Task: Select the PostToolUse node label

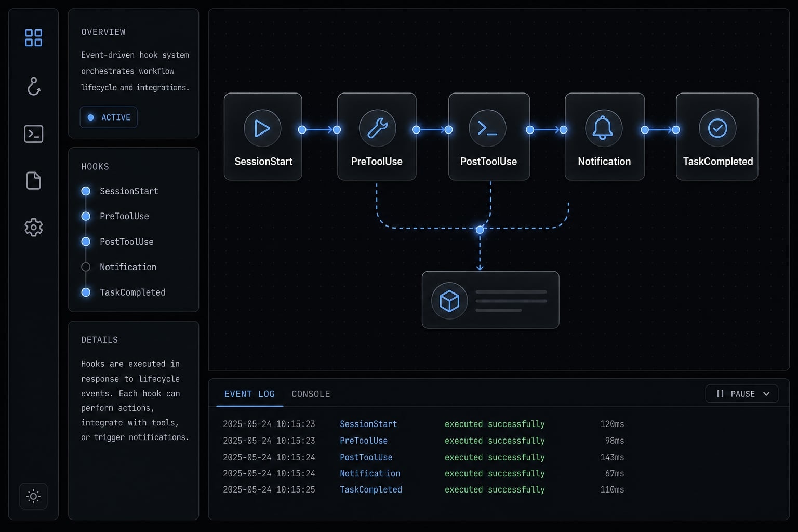Action: point(488,162)
